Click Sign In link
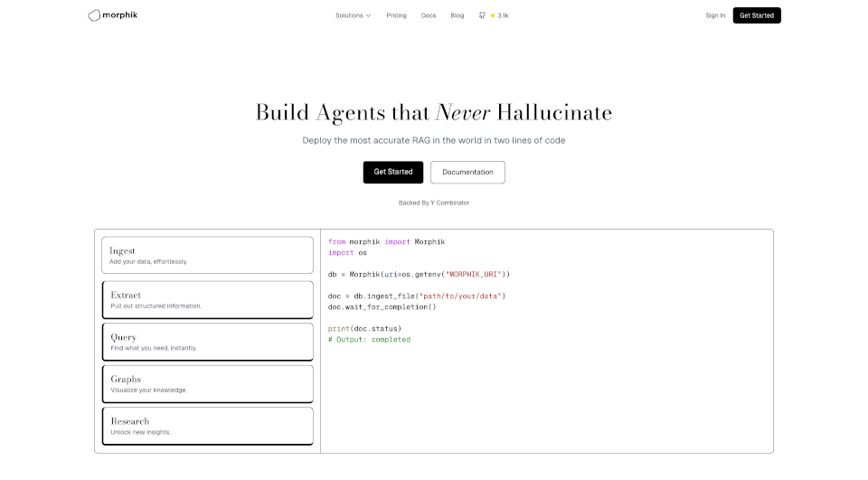This screenshot has width=868, height=480. pyautogui.click(x=715, y=15)
